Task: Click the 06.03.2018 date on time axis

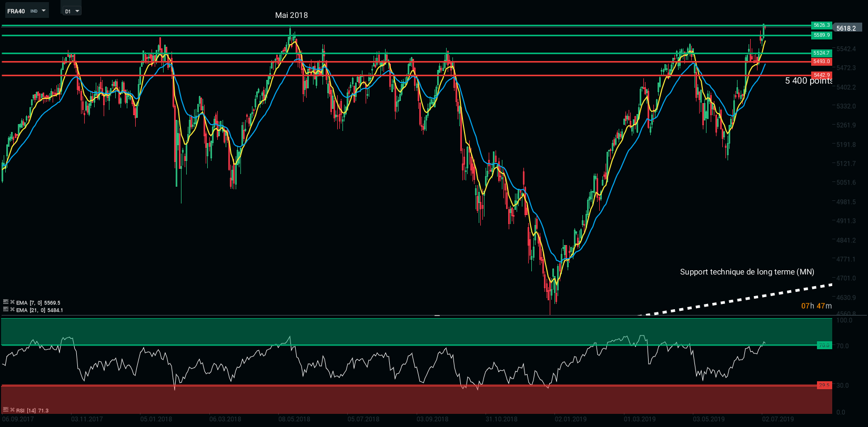Action: click(225, 420)
